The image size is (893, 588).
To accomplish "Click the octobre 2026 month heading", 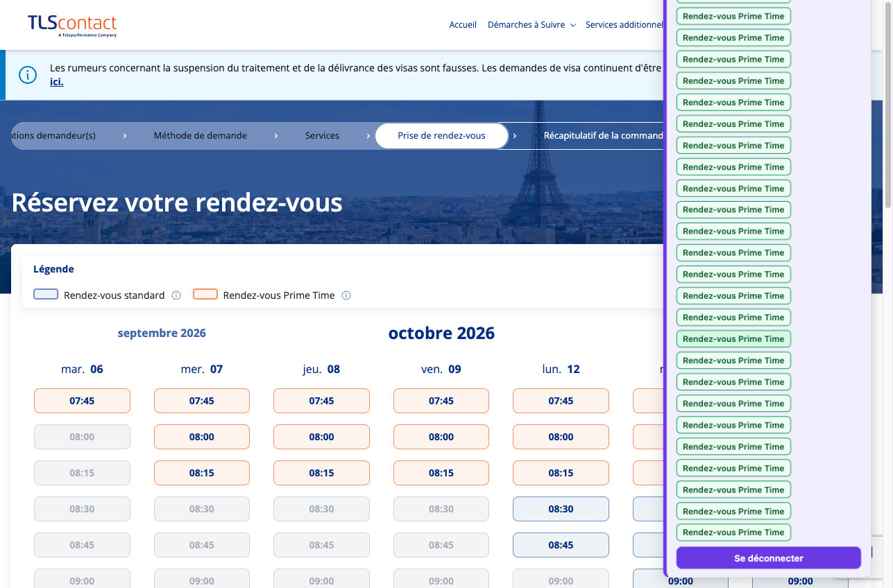I will click(x=441, y=333).
